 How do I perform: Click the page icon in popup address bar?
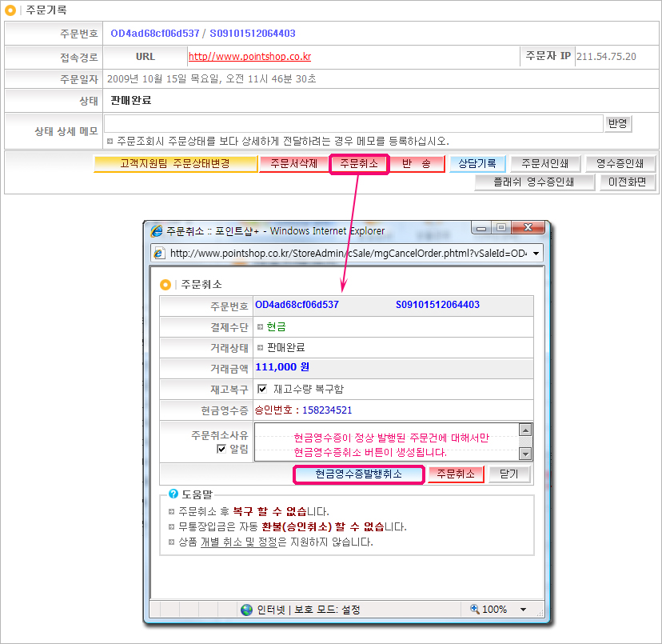click(159, 253)
